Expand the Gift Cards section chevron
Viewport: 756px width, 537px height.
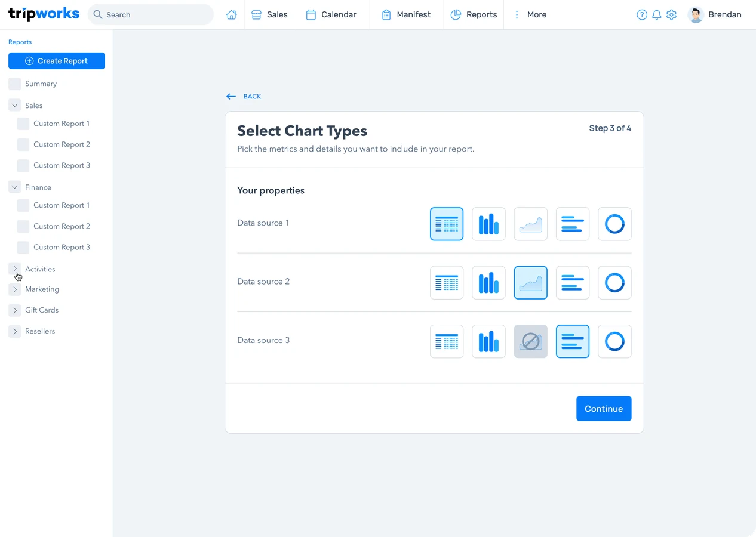pyautogui.click(x=15, y=310)
